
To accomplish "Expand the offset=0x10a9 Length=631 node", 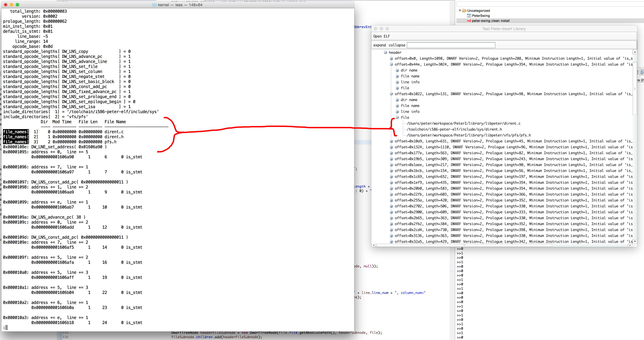I will click(391, 141).
